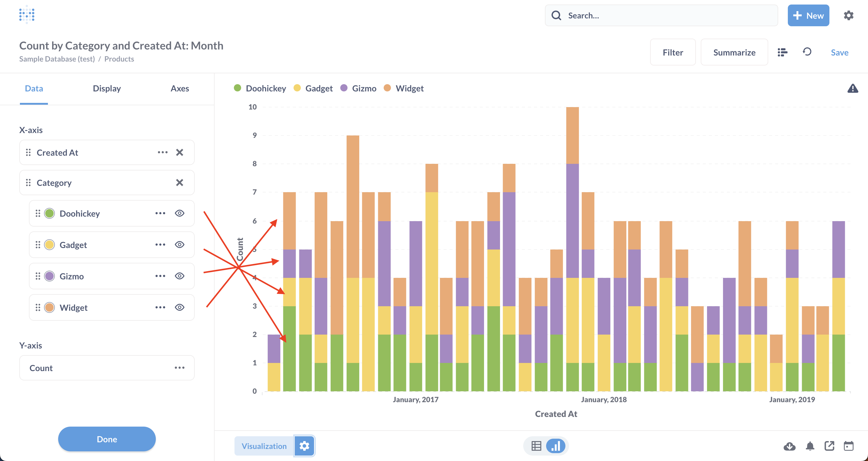The image size is (868, 461).
Task: Toggle visibility of Gizmo series
Action: 180,276
